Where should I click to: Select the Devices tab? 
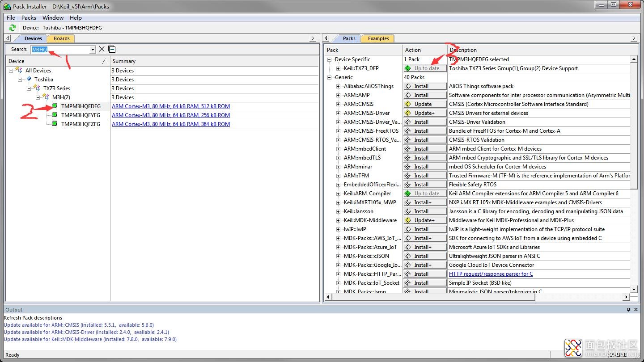(33, 38)
